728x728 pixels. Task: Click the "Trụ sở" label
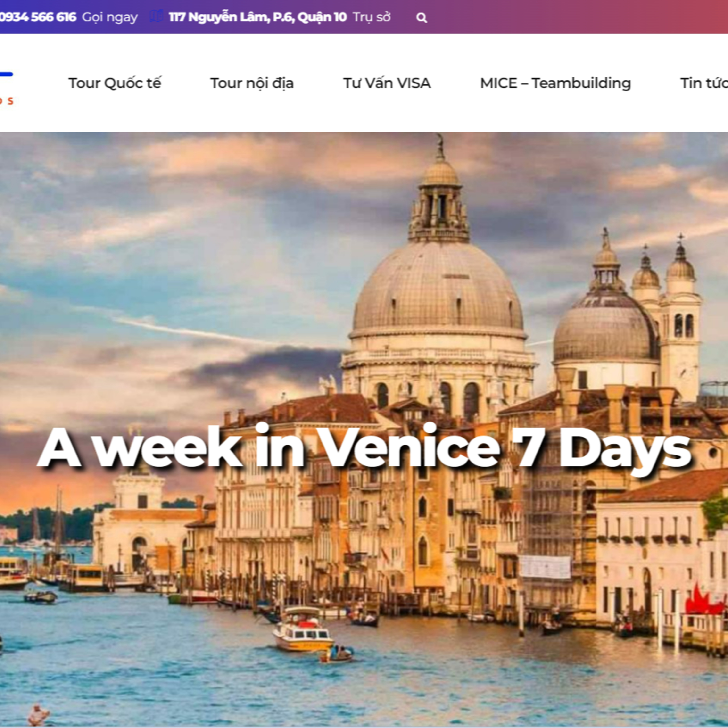372,17
